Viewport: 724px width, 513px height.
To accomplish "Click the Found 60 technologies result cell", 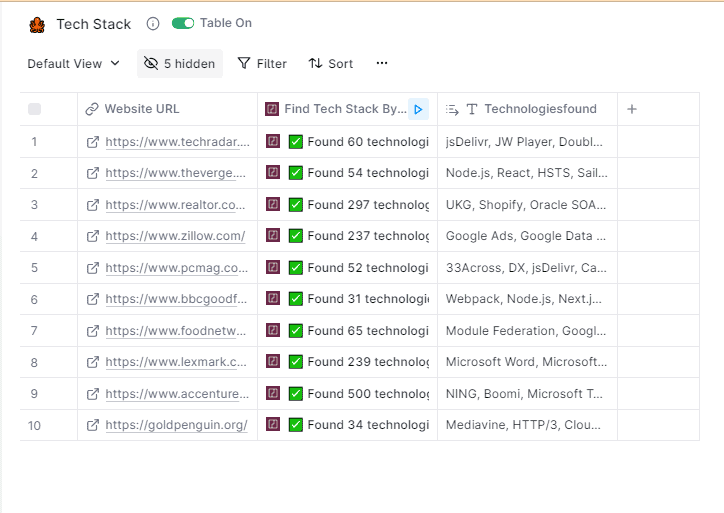I will coord(347,142).
